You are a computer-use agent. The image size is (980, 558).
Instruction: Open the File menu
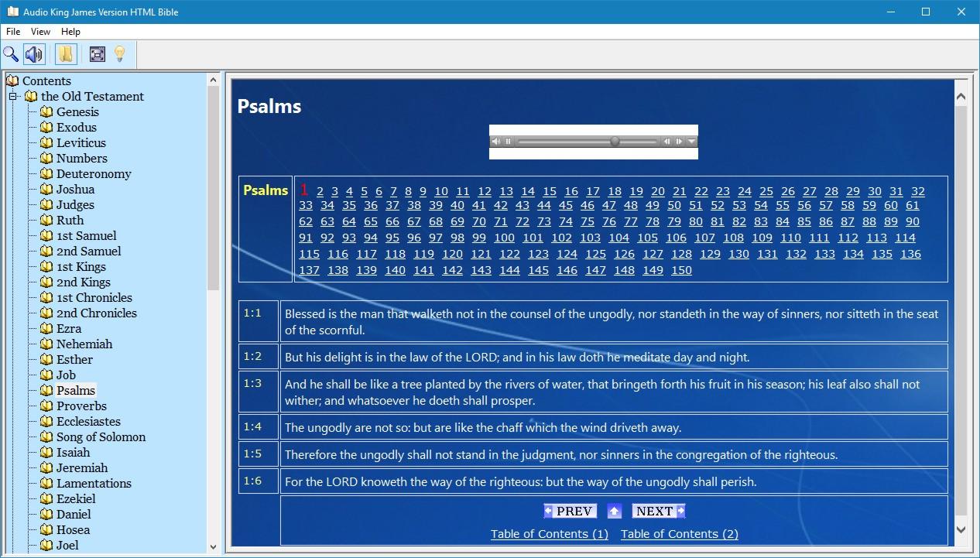(13, 32)
